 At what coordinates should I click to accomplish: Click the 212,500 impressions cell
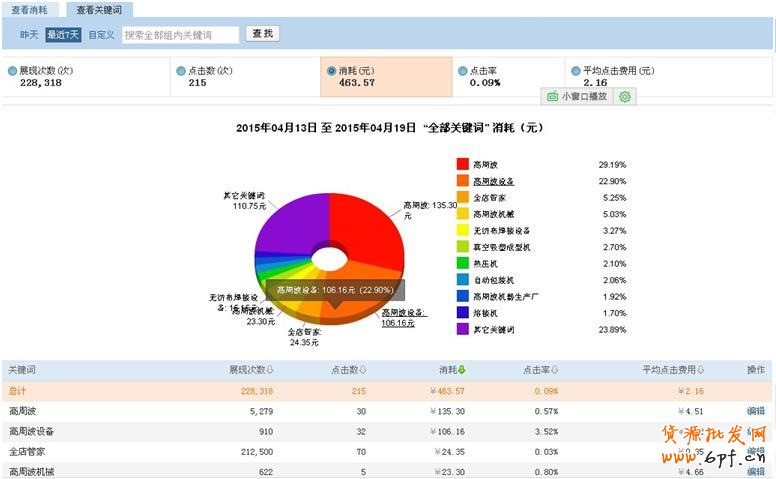[257, 452]
